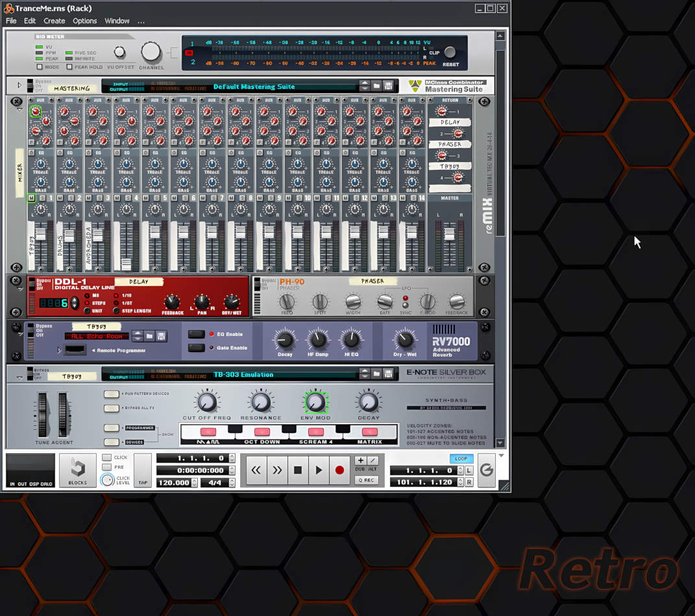This screenshot has width=695, height=616.
Task: Browse patches for TB-303 Emulation combinator
Action: (x=376, y=373)
